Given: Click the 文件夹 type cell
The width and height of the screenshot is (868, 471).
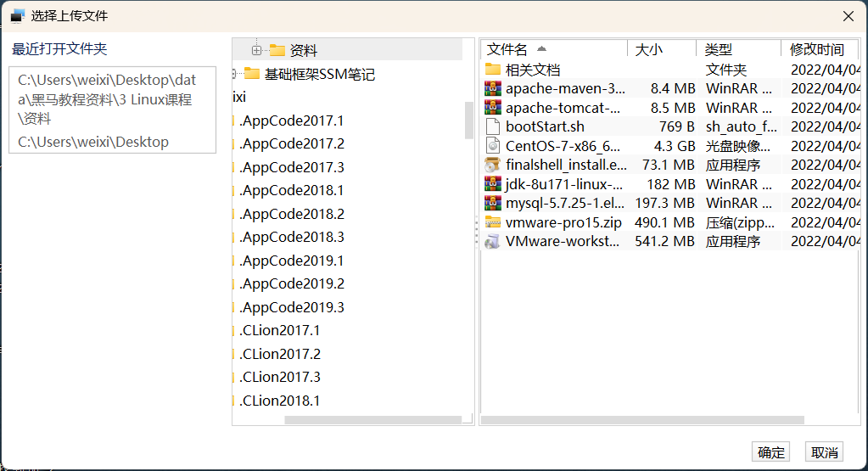Looking at the screenshot, I should [x=725, y=70].
